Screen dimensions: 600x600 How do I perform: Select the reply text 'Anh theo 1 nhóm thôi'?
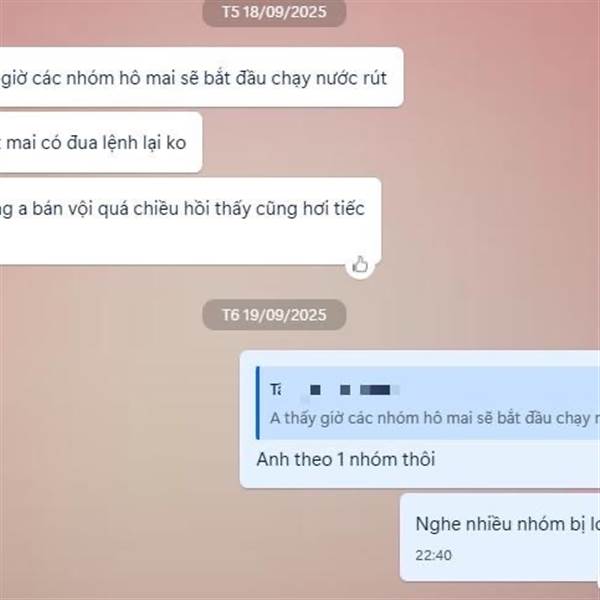[346, 459]
